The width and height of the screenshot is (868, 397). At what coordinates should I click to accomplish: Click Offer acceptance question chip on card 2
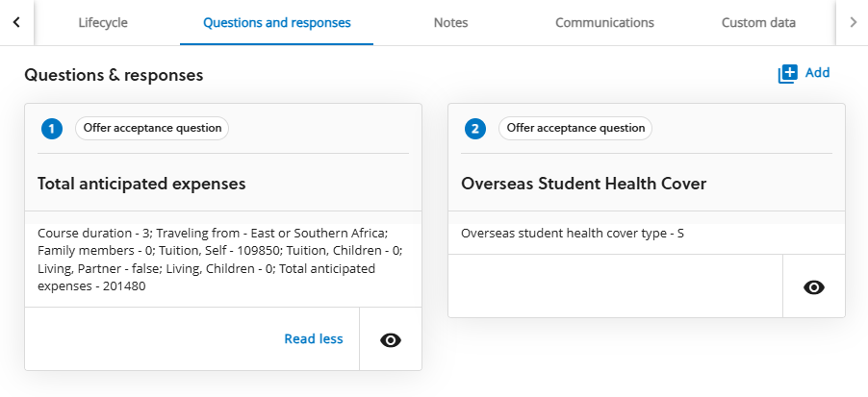coord(575,128)
